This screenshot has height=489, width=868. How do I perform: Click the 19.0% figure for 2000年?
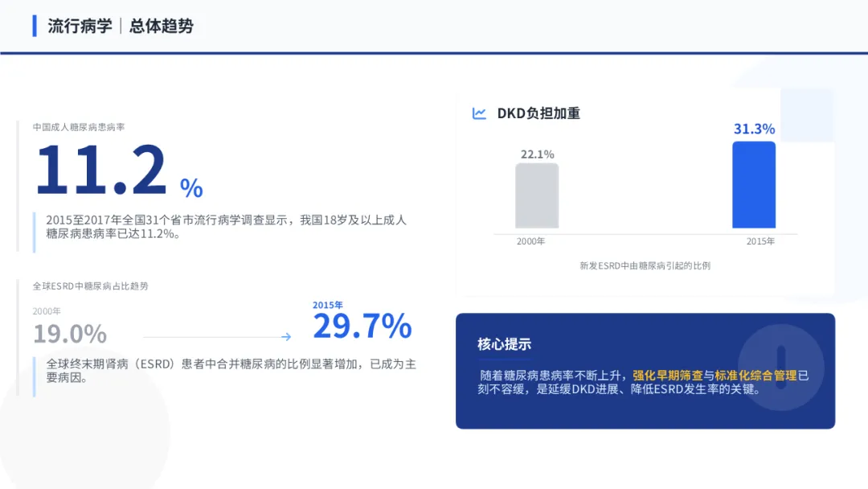[x=70, y=333]
